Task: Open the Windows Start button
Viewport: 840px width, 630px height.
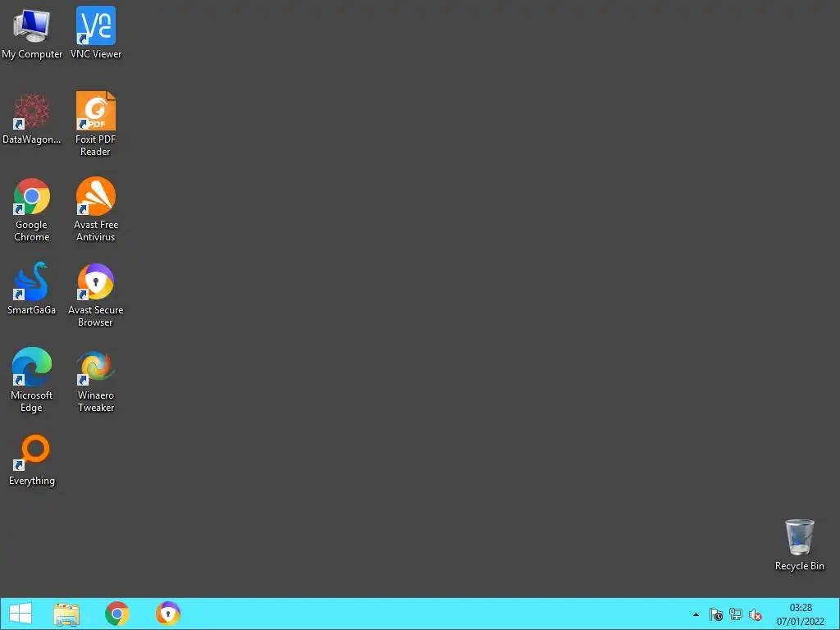Action: pyautogui.click(x=21, y=614)
